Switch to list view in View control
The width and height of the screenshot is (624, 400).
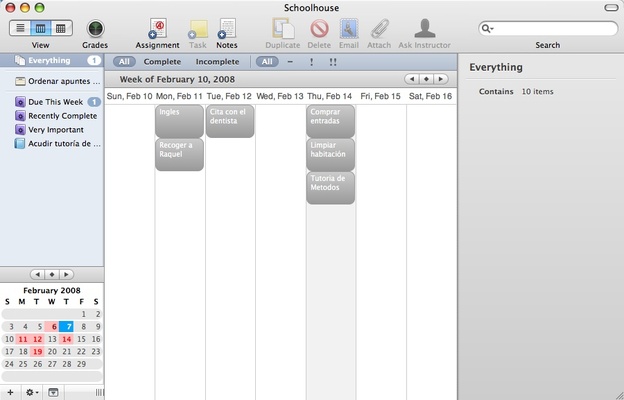tap(20, 28)
